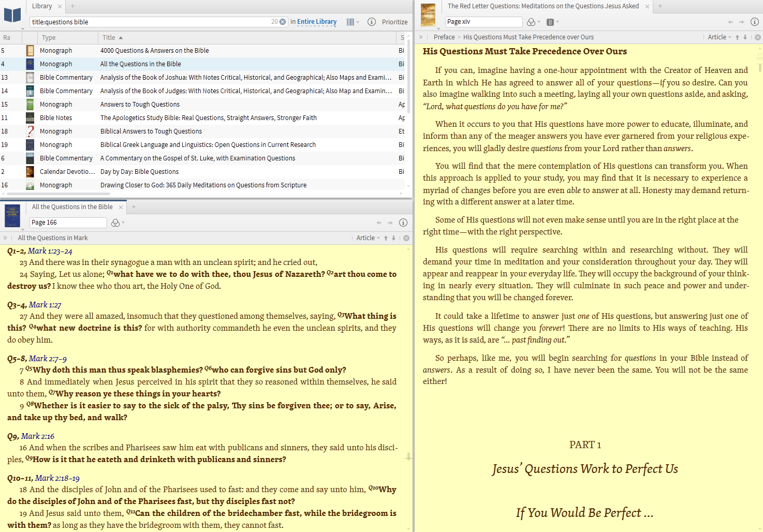This screenshot has height=532, width=763.
Task: Follow the Mark 2:7–9 reference link
Action: click(x=48, y=359)
